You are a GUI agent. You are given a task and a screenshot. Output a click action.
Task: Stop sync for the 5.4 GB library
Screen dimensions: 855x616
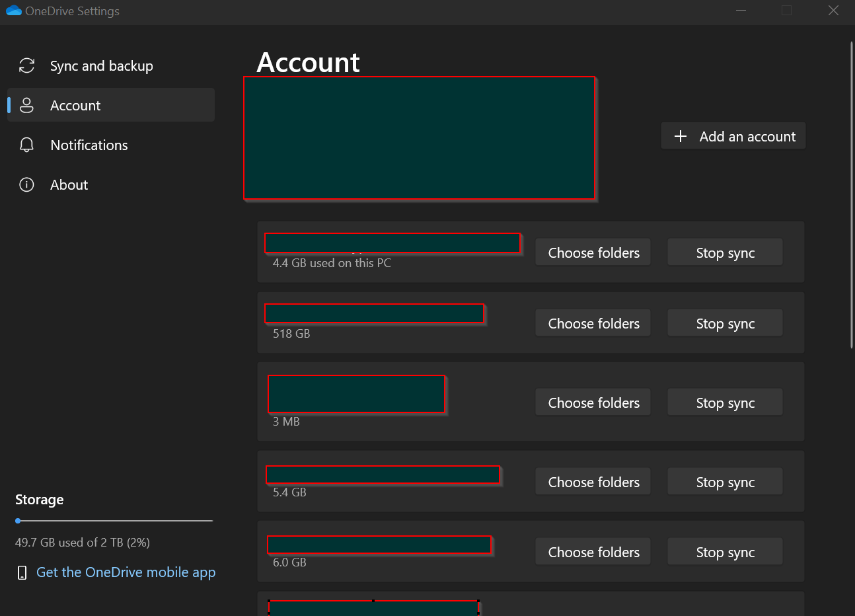(x=725, y=482)
